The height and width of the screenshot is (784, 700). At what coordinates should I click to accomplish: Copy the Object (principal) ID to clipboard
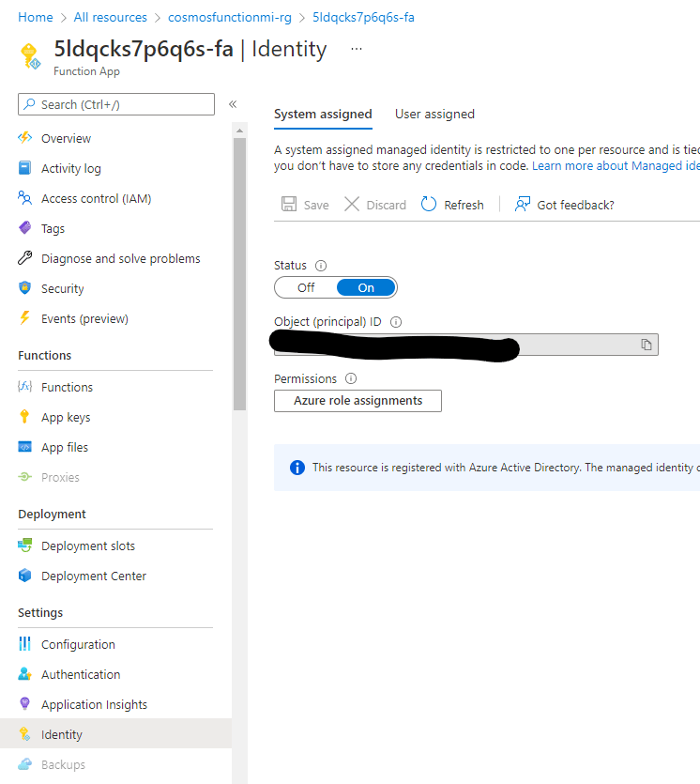(646, 345)
